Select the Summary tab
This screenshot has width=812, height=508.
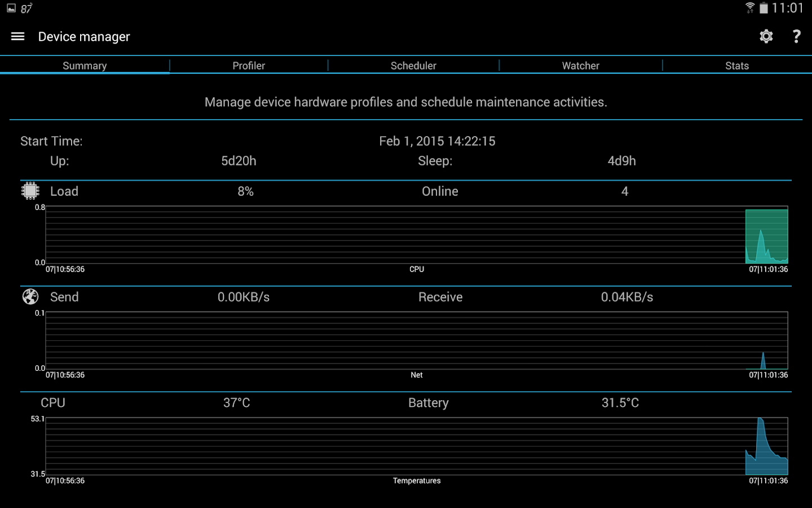click(85, 65)
